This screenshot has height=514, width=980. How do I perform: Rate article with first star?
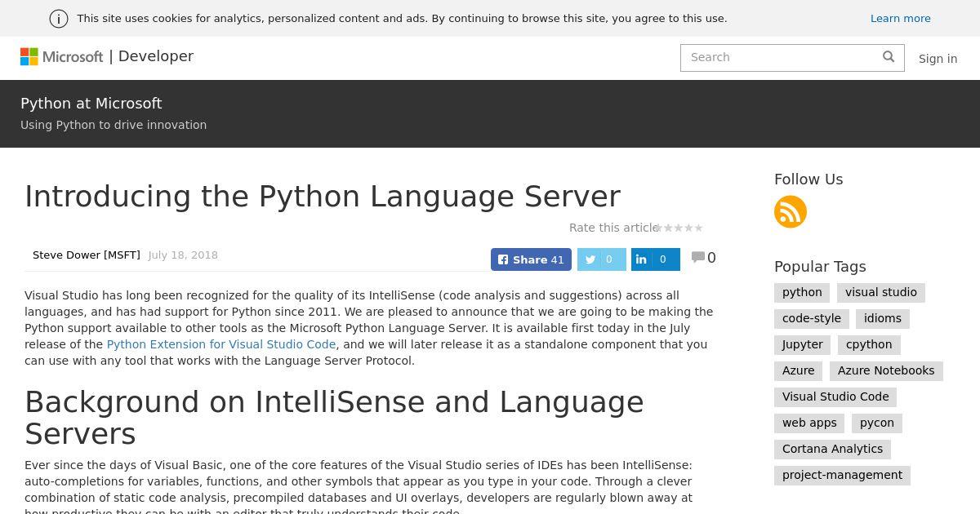pyautogui.click(x=660, y=228)
